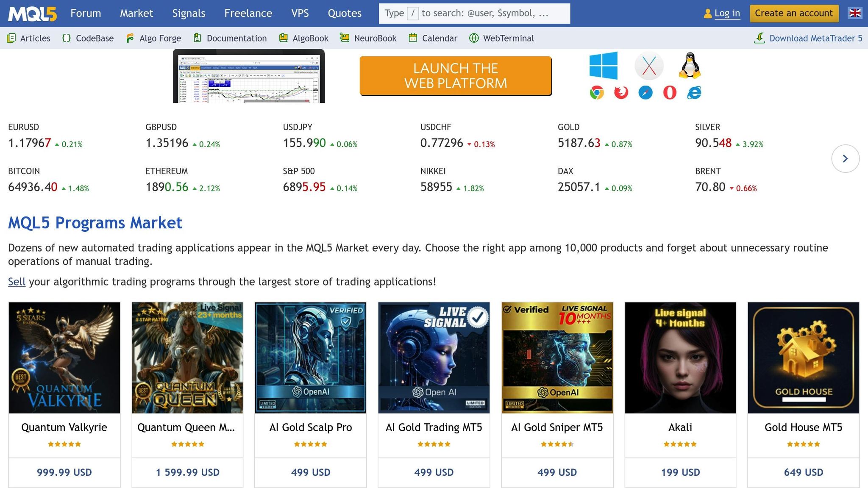Click the Safari browser icon
868x488 pixels.
click(645, 92)
